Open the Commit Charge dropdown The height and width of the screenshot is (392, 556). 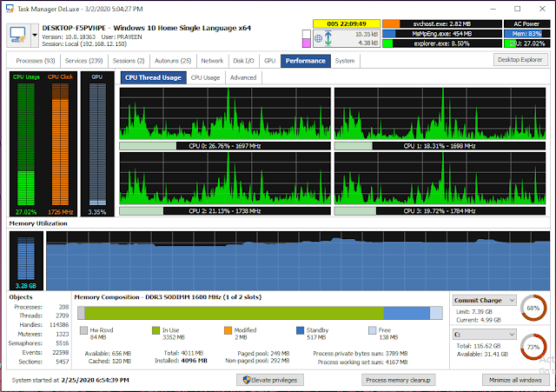pos(485,300)
